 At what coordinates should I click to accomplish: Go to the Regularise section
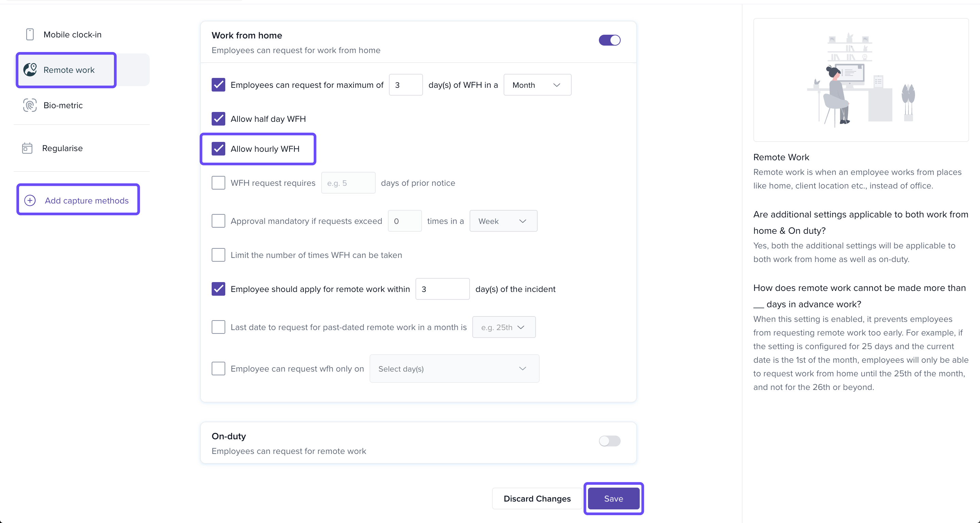(x=62, y=148)
